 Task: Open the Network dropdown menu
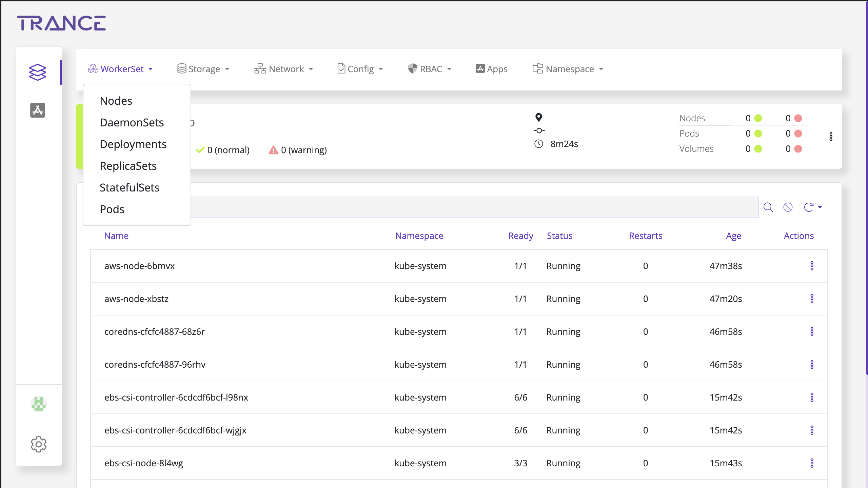(x=283, y=69)
